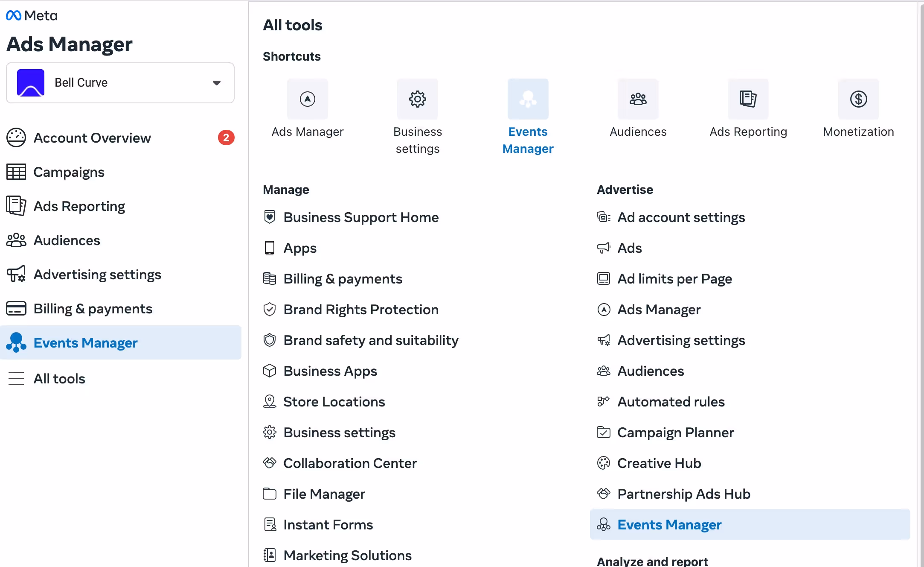
Task: Click the Partnership Ads Hub icon
Action: pos(604,494)
